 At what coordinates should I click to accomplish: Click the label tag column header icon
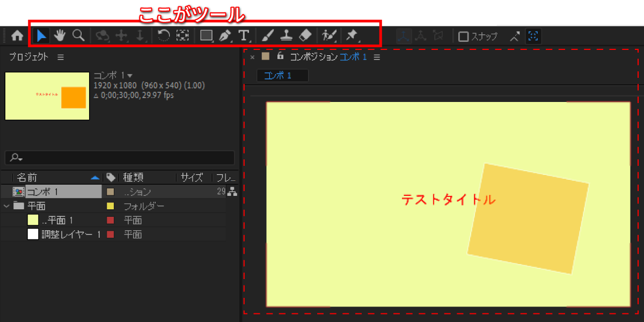tap(111, 178)
